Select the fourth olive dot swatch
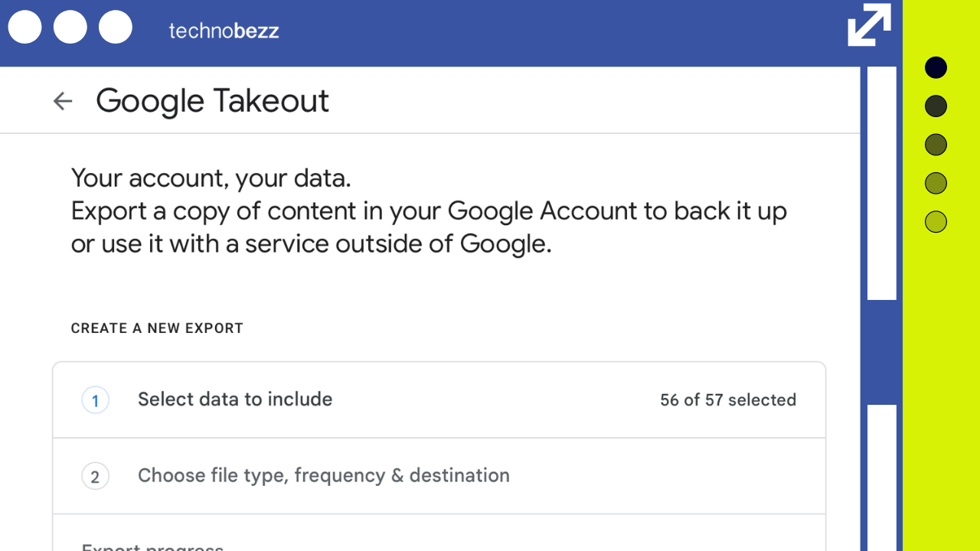Image resolution: width=980 pixels, height=551 pixels. pyautogui.click(x=936, y=183)
